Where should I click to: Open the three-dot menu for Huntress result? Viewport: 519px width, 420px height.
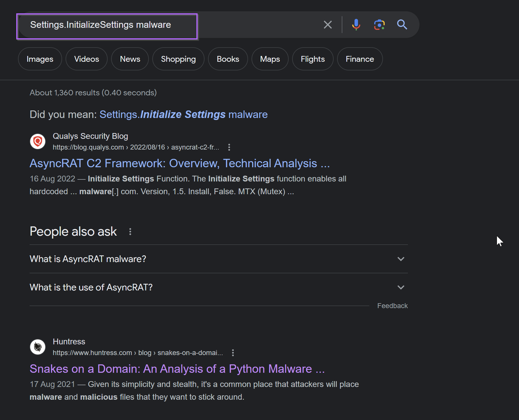(233, 353)
